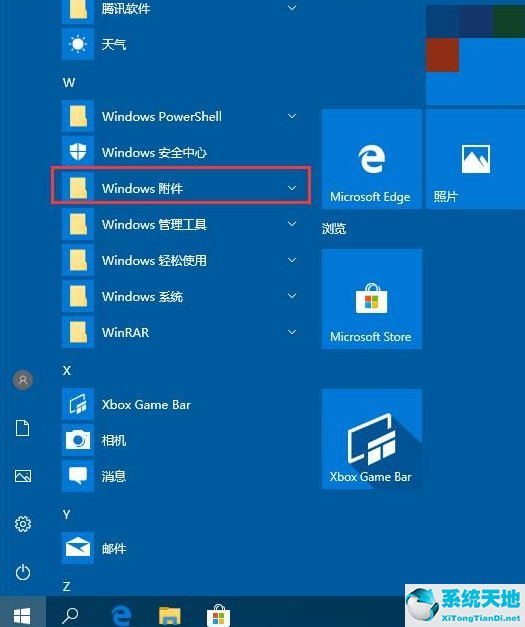Screen dimensions: 525x627
Task: Click the 相机 label text
Action: 114,440
